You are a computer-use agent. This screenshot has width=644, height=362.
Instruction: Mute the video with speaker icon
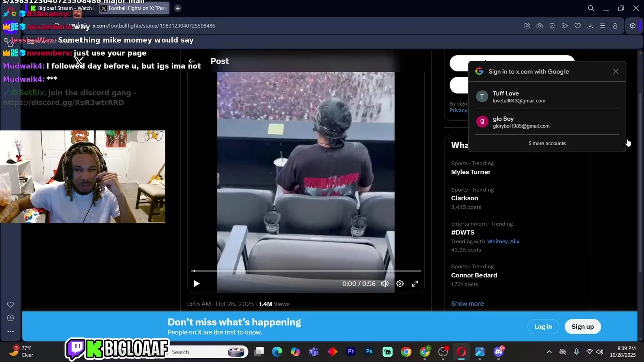(385, 284)
